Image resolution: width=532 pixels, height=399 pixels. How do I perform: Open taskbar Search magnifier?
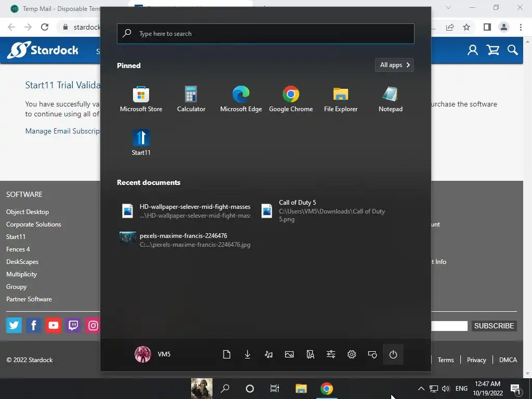click(225, 389)
